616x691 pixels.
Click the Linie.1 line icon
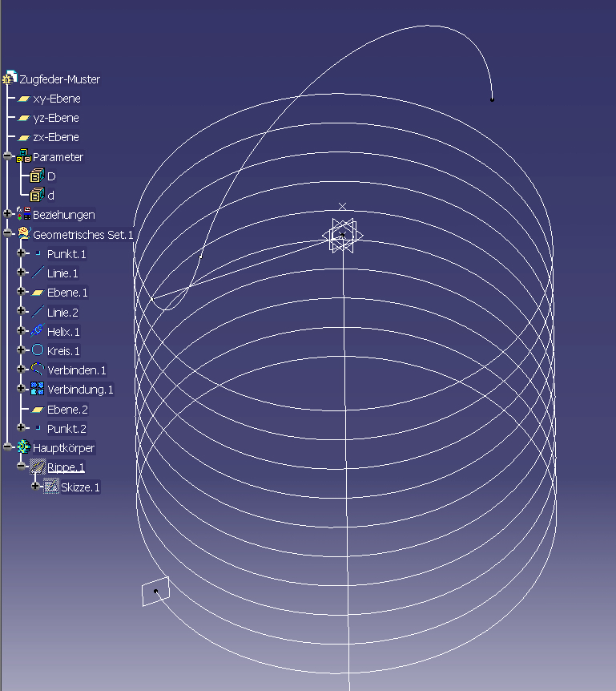(38, 273)
